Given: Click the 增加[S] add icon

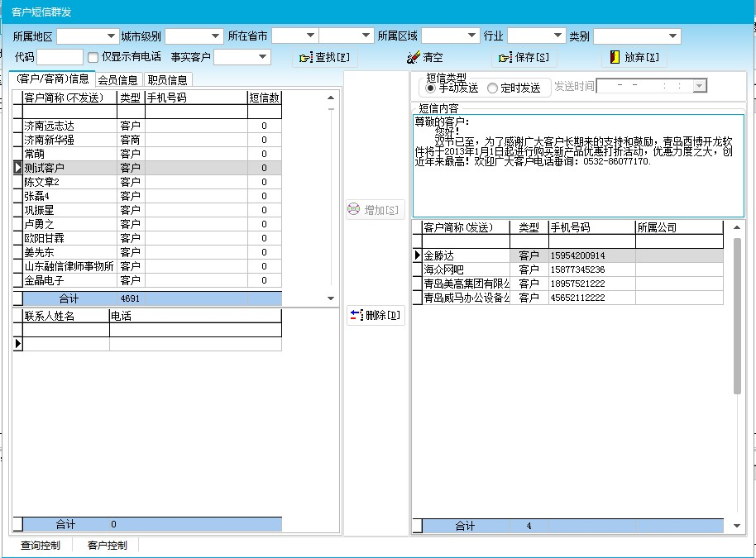Looking at the screenshot, I should (354, 209).
